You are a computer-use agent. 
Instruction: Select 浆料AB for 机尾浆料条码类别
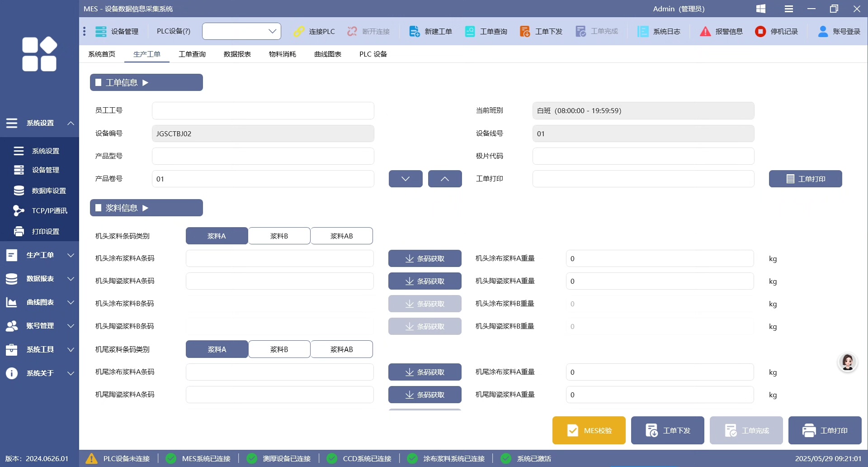341,349
